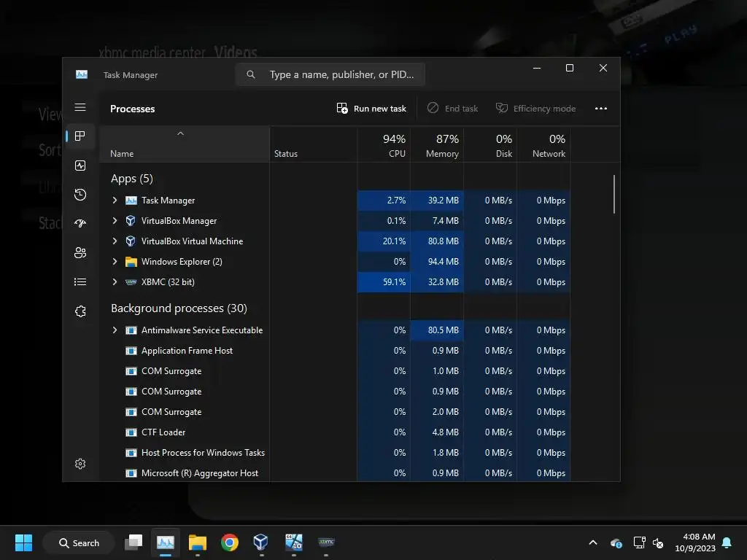Click Run new task button

coord(371,109)
